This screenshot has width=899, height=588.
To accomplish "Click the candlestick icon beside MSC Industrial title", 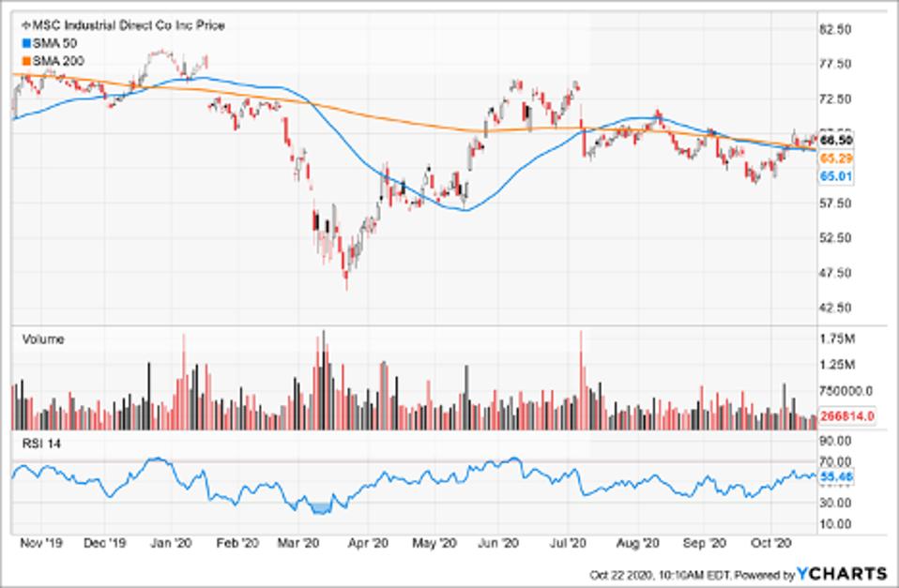I will click(25, 25).
